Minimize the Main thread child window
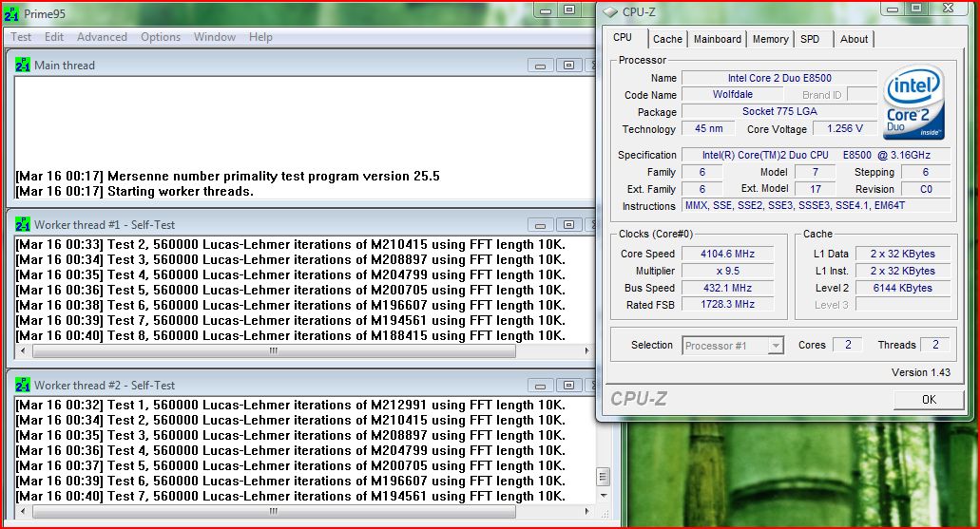 click(541, 65)
